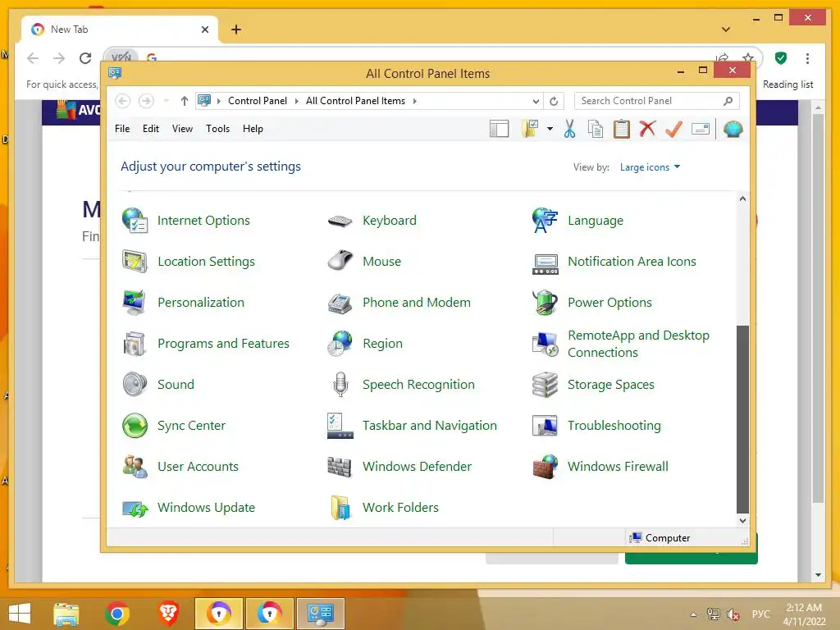Open the Personalization icon

click(x=135, y=303)
